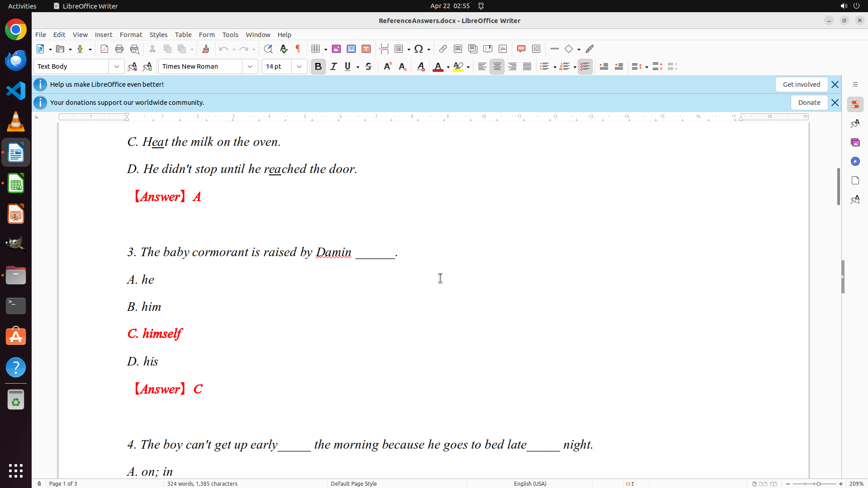Expand the paragraph style dropdown

click(117, 66)
